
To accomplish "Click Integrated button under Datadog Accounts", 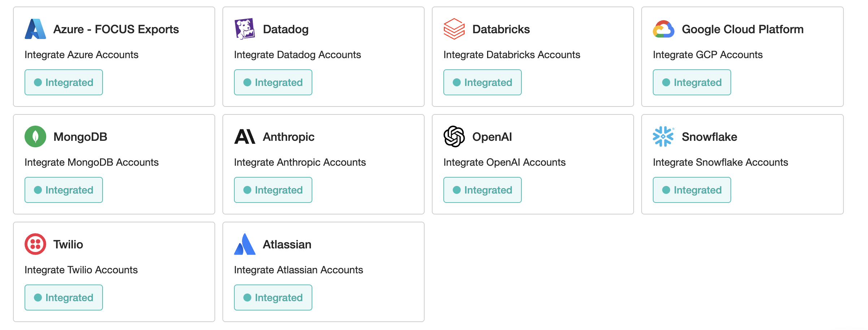I will [x=273, y=82].
